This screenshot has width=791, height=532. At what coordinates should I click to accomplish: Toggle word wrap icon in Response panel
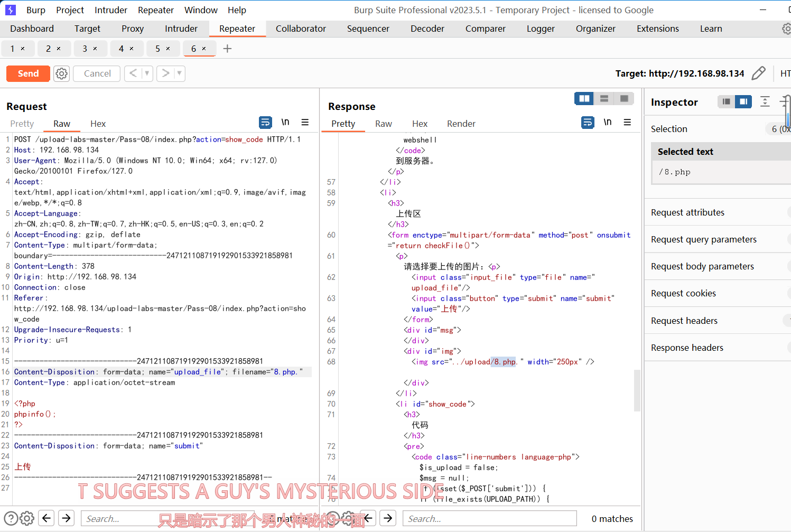588,123
